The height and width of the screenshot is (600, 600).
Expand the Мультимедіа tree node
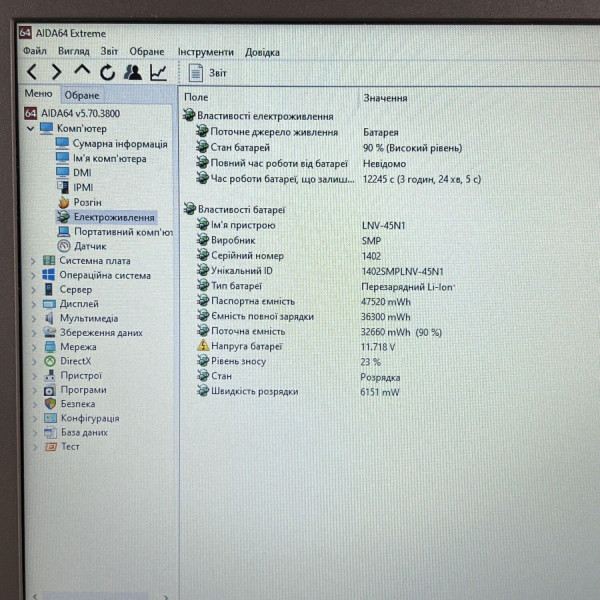[34, 319]
